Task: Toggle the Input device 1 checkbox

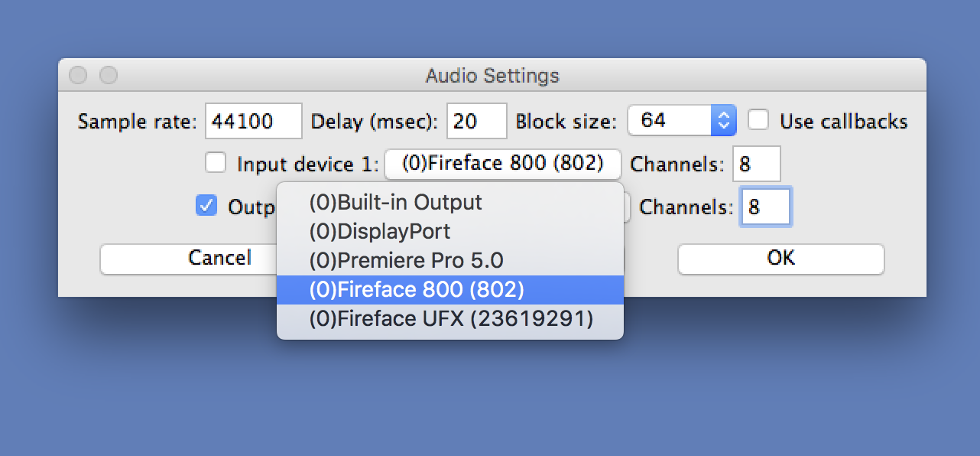Action: (216, 163)
